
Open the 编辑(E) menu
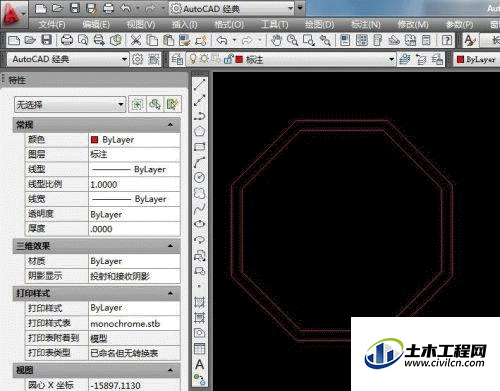coord(96,24)
